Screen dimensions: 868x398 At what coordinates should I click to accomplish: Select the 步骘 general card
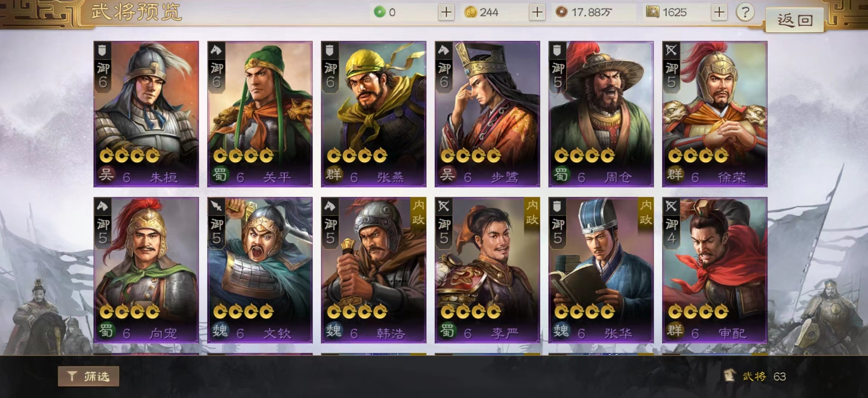point(487,114)
